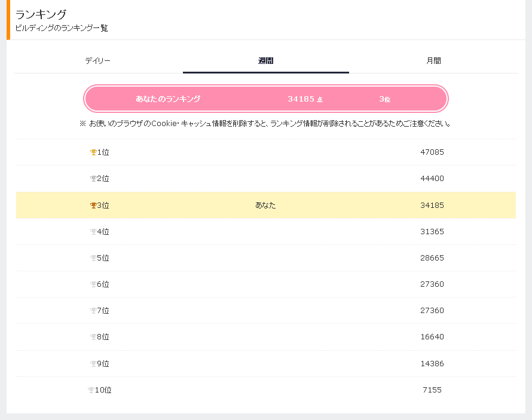
Task: Click the ランキング page heading
Action: tap(41, 14)
